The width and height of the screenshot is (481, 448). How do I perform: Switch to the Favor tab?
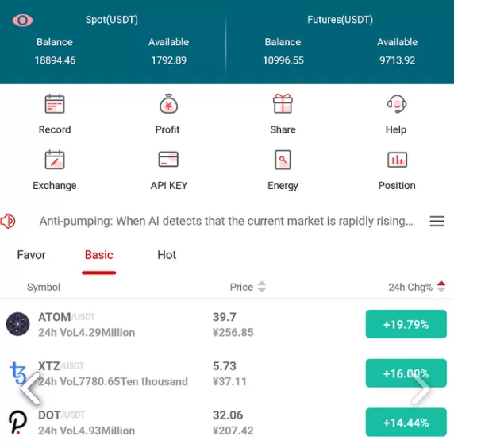(31, 255)
